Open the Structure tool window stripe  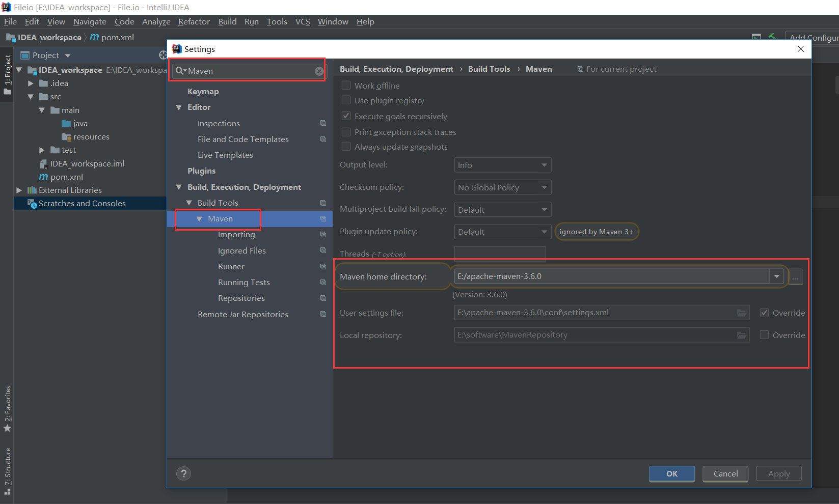tap(7, 471)
